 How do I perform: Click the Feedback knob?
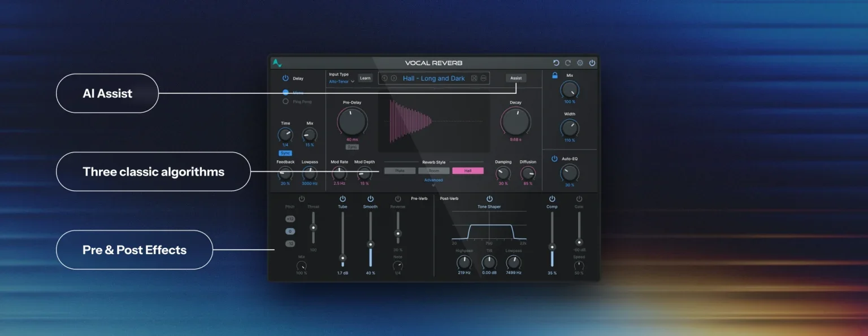[x=285, y=173]
